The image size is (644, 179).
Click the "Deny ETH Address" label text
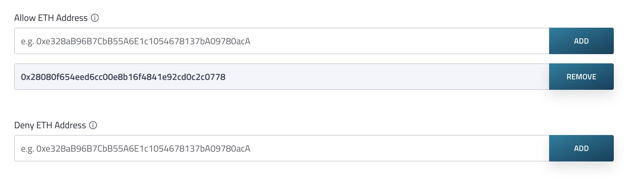click(x=50, y=125)
